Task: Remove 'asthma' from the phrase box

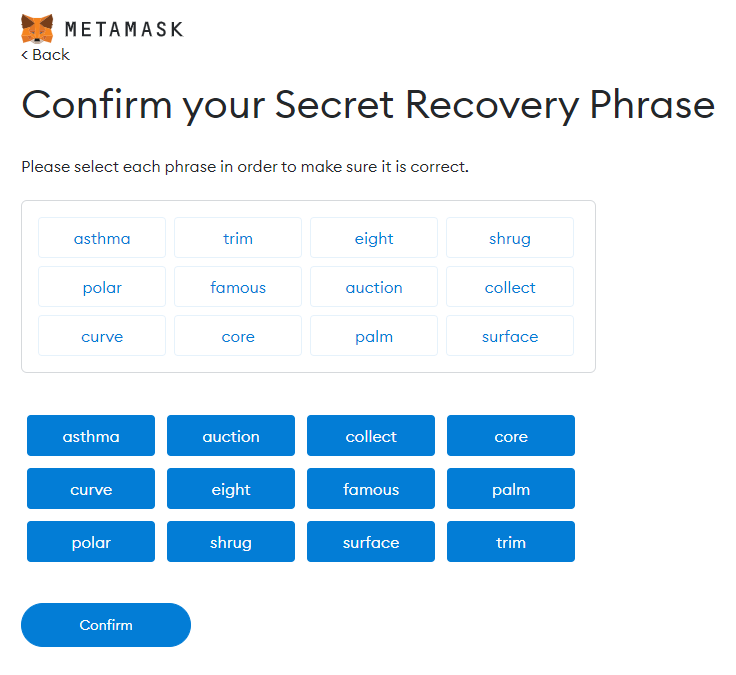Action: [x=102, y=238]
